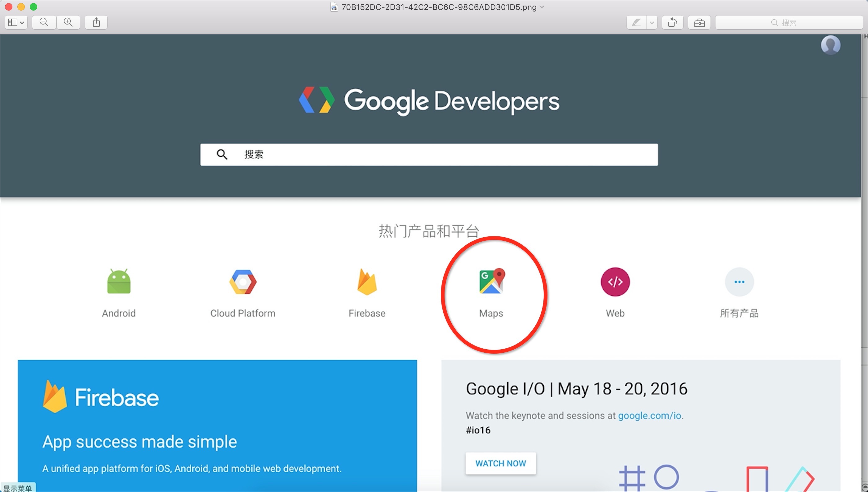Open the Cloud Platform hexagon icon

[243, 281]
